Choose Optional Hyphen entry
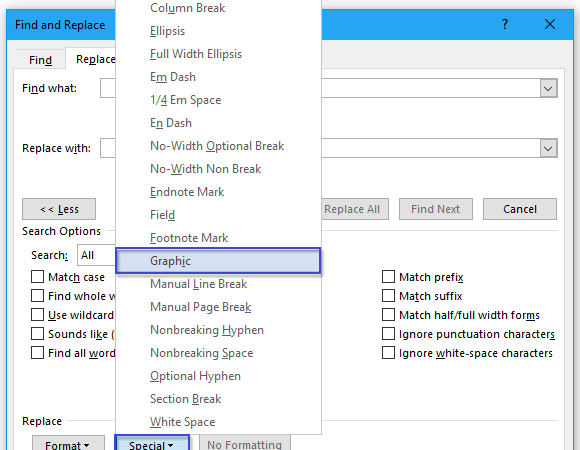Image resolution: width=580 pixels, height=450 pixels. [218, 376]
